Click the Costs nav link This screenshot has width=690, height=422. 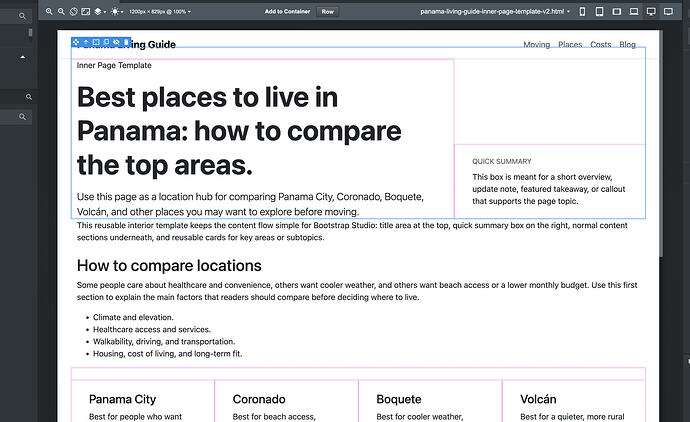pos(601,44)
